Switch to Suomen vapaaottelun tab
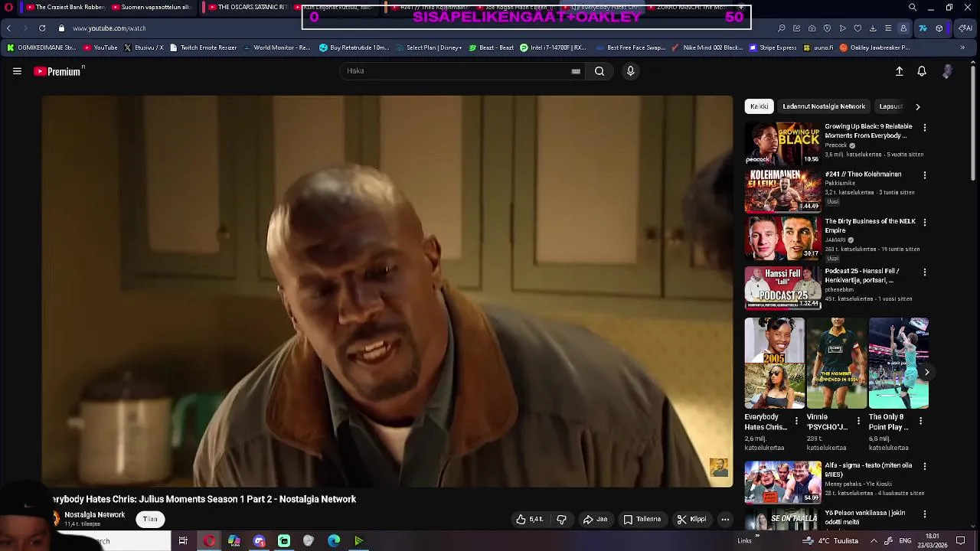Screen dimensions: 980x551 (151, 8)
